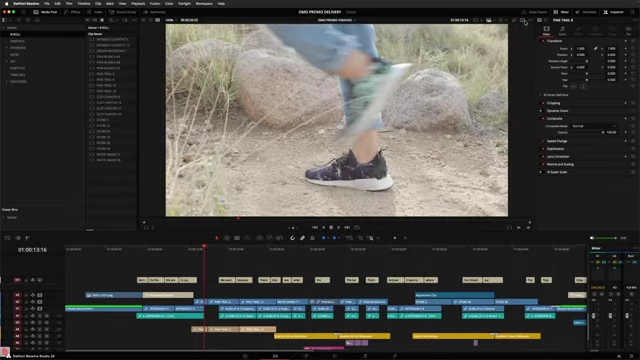640x360 pixels.
Task: Toggle Cropping section enable dot
Action: pyautogui.click(x=543, y=103)
